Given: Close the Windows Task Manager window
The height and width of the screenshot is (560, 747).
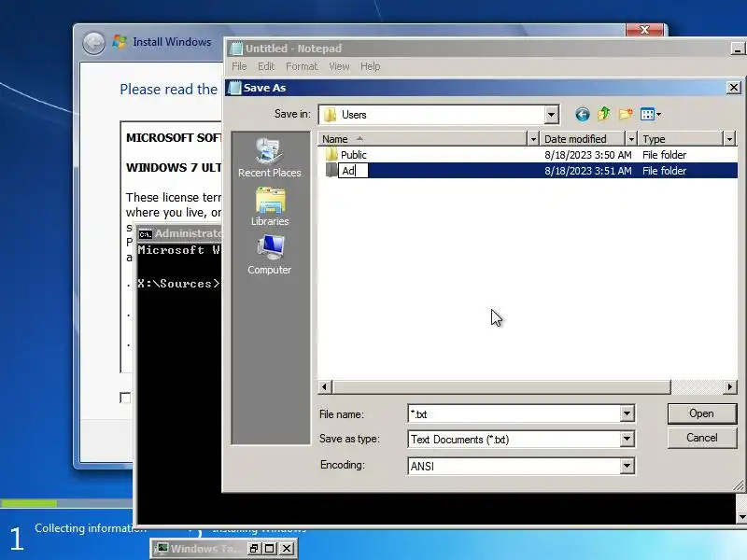Looking at the screenshot, I should coord(287,549).
